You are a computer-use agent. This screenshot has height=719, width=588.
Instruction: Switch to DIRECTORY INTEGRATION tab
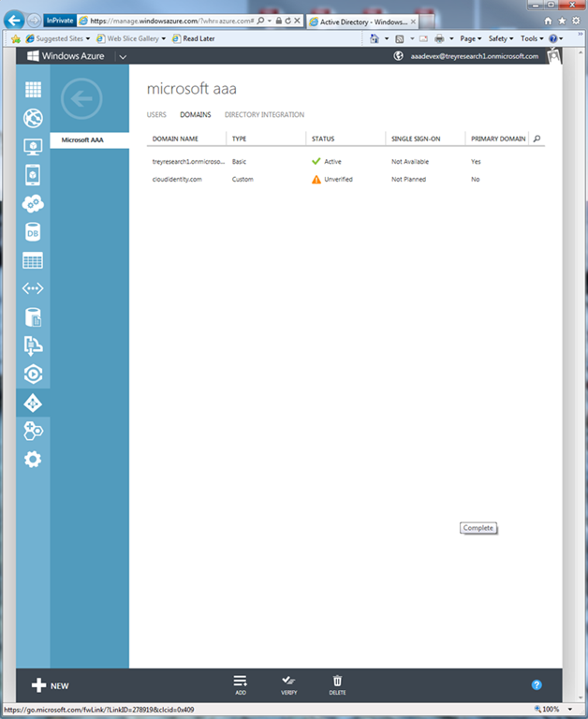pyautogui.click(x=264, y=114)
